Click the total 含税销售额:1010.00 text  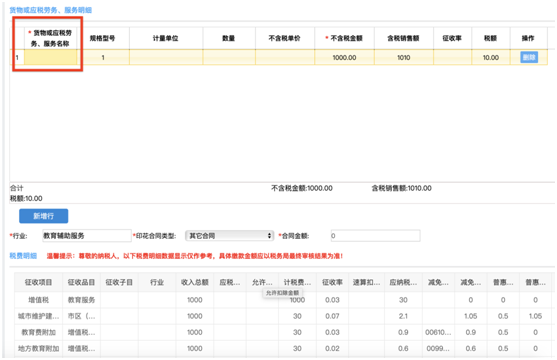pyautogui.click(x=401, y=188)
